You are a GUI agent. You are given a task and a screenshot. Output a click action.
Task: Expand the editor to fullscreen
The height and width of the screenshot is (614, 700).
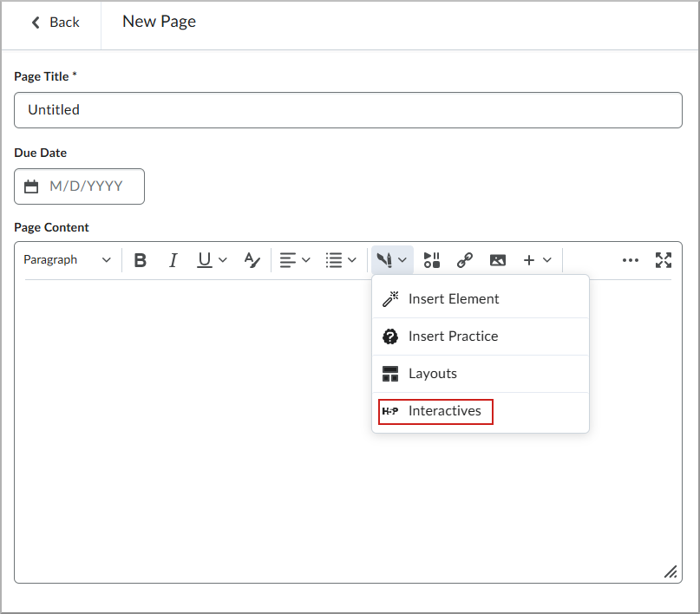pyautogui.click(x=664, y=259)
